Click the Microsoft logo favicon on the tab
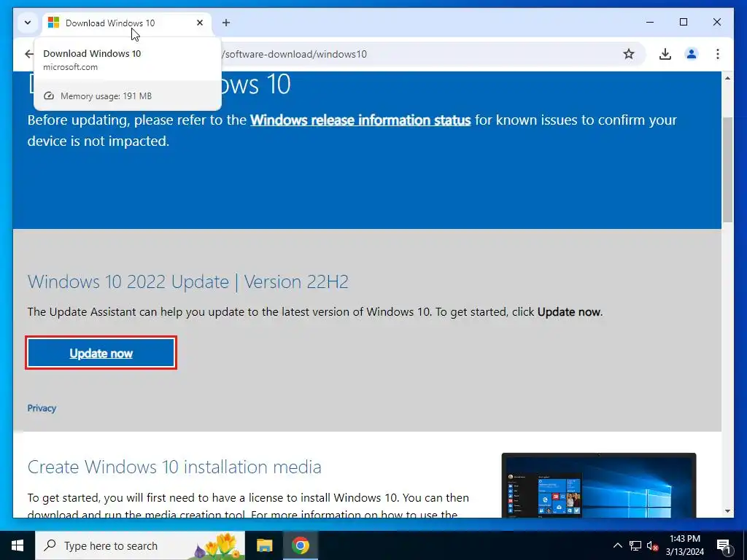The height and width of the screenshot is (560, 747). pyautogui.click(x=53, y=23)
